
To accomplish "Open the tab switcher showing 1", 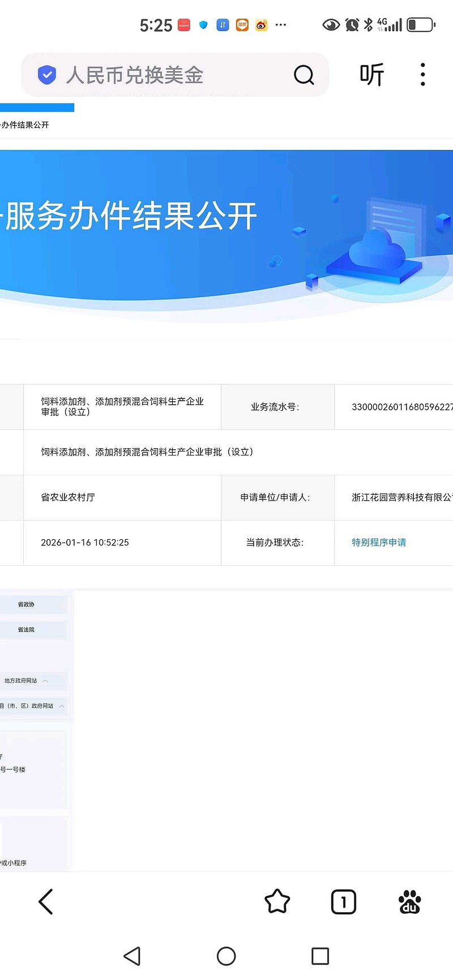I will pyautogui.click(x=343, y=901).
